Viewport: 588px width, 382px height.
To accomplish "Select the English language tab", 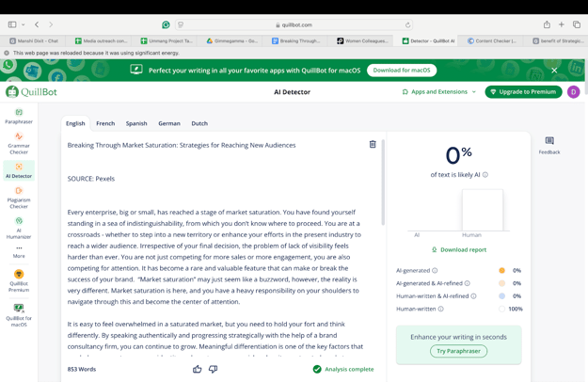I will [x=75, y=123].
